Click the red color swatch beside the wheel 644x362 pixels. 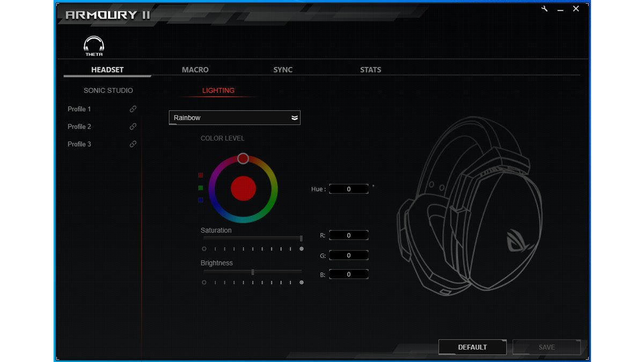[x=201, y=175]
